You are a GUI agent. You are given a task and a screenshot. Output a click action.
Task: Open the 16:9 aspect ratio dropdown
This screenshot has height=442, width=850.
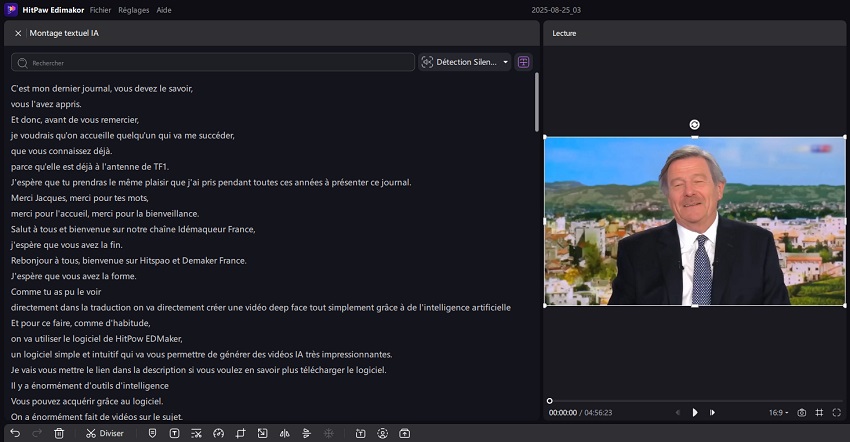tap(778, 413)
